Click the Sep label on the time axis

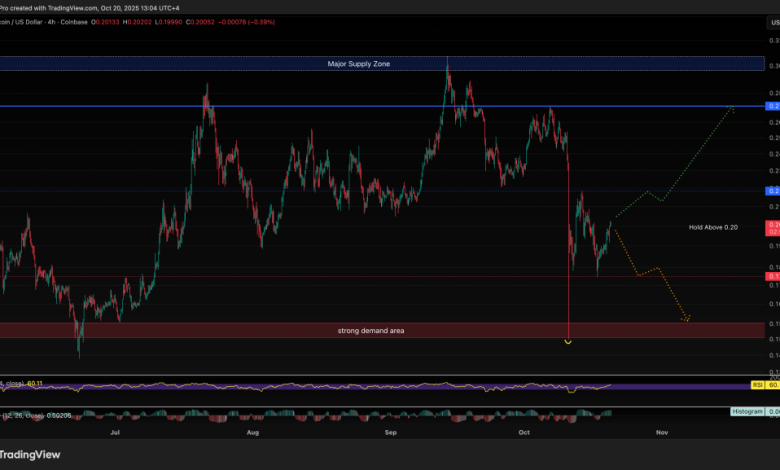coord(391,433)
